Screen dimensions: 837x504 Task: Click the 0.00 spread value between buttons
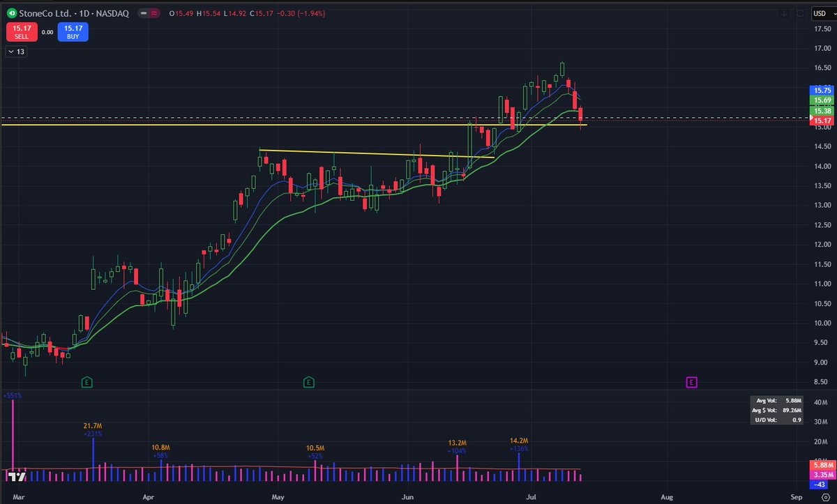point(46,31)
